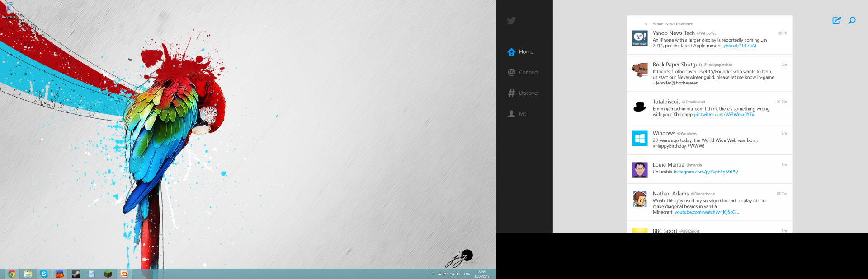The width and height of the screenshot is (868, 279).
Task: Open Louie Mantia avatar
Action: click(640, 170)
